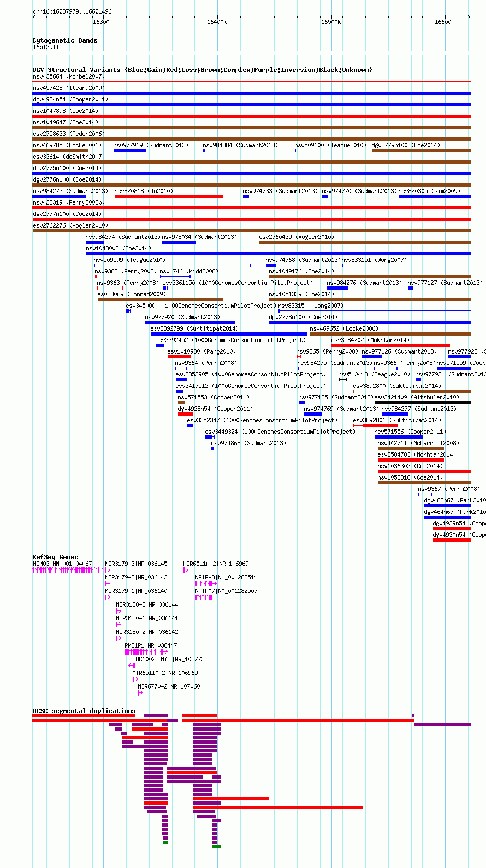The height and width of the screenshot is (868, 486).
Task: Open the MIR3180-3|NR_036144 gene label
Action: coord(147,604)
